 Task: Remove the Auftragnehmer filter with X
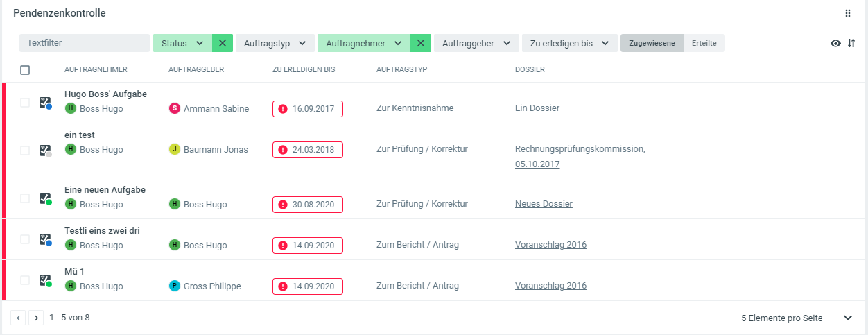click(420, 43)
